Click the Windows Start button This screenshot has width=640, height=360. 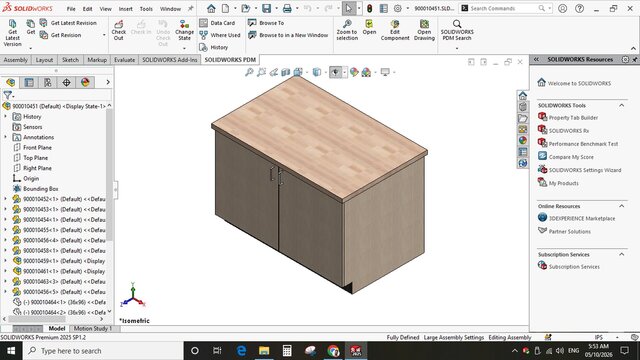coord(11,351)
